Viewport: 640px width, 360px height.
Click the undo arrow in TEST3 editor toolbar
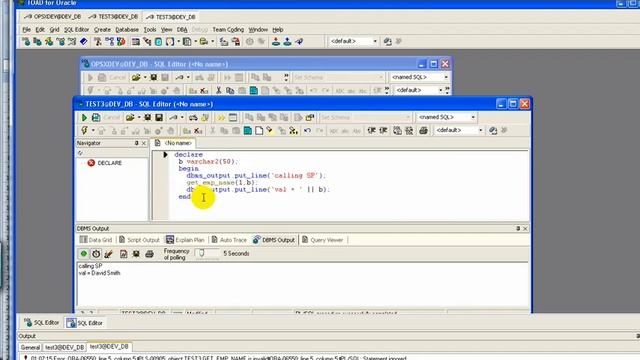307,131
